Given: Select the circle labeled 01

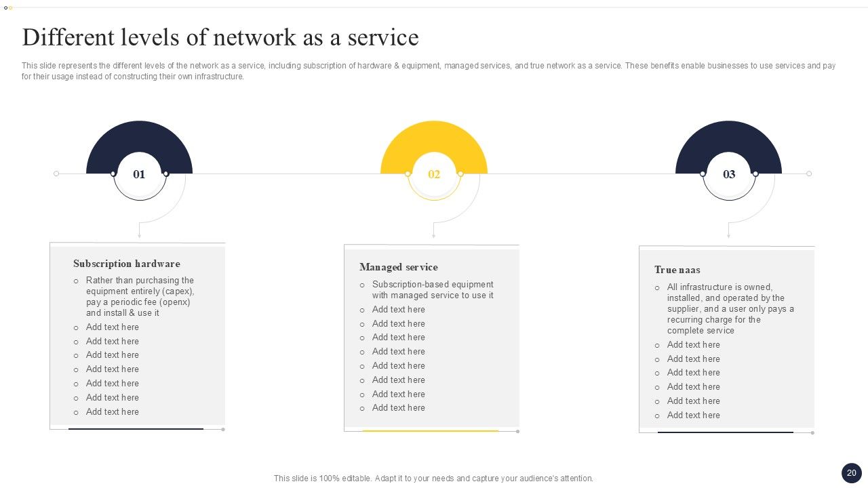Looking at the screenshot, I should tap(139, 175).
